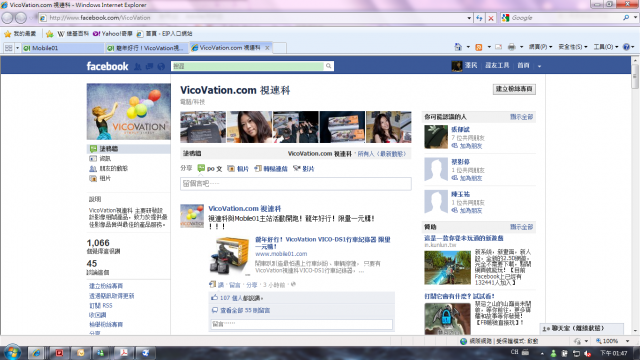Choose 影片 video share option
This screenshot has width=640, height=360.
pyautogui.click(x=303, y=169)
